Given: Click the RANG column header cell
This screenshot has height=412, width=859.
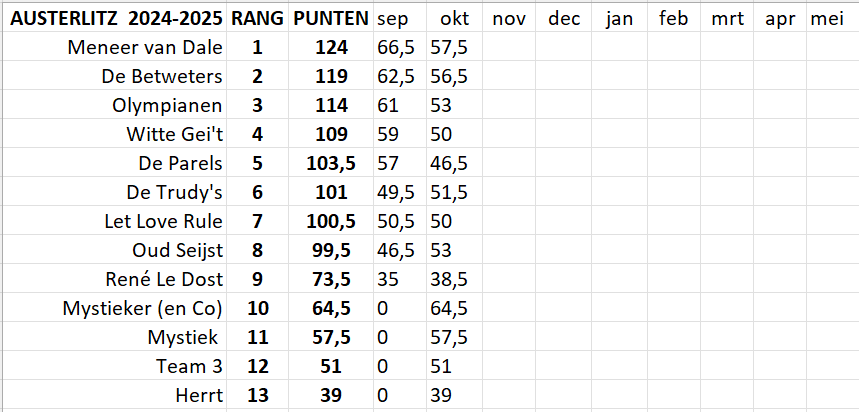Looking at the screenshot, I should tap(257, 19).
